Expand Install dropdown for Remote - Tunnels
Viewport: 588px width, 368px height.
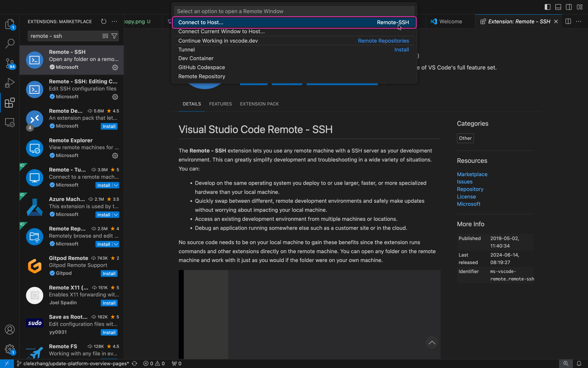pos(116,185)
